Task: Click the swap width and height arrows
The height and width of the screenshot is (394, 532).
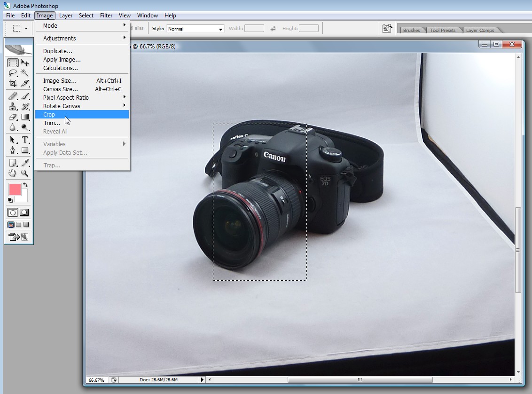Action: (273, 29)
